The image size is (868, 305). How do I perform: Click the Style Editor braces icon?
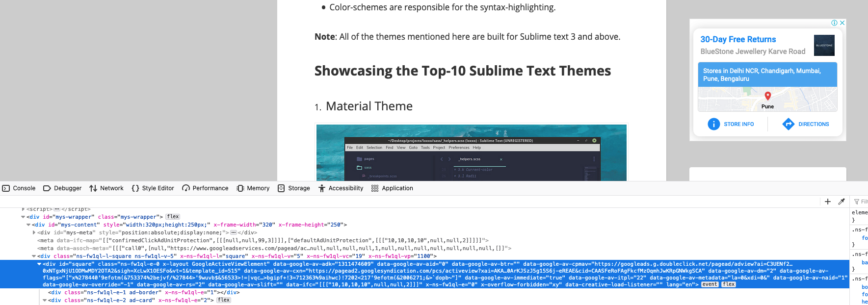pyautogui.click(x=135, y=188)
